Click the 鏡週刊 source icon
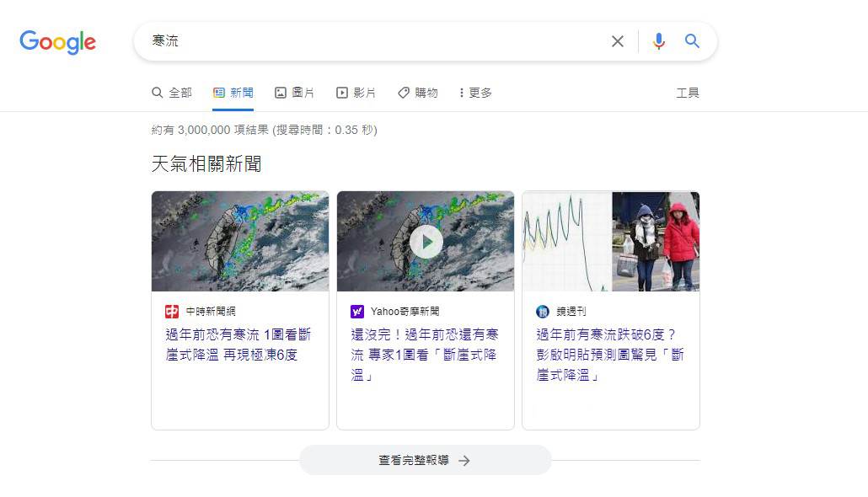 click(543, 312)
